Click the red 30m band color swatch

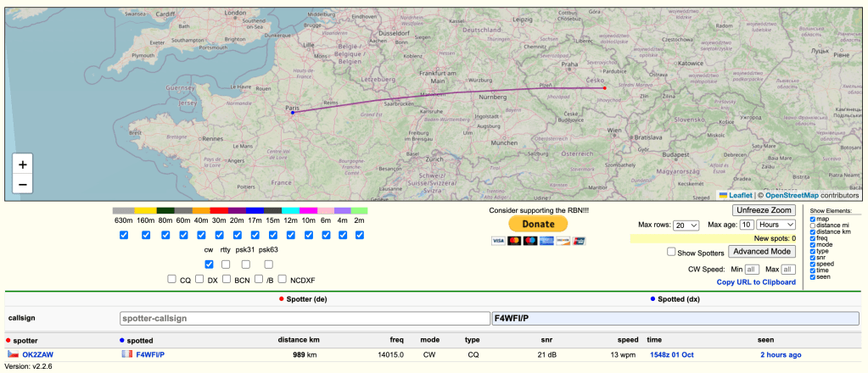pos(219,210)
